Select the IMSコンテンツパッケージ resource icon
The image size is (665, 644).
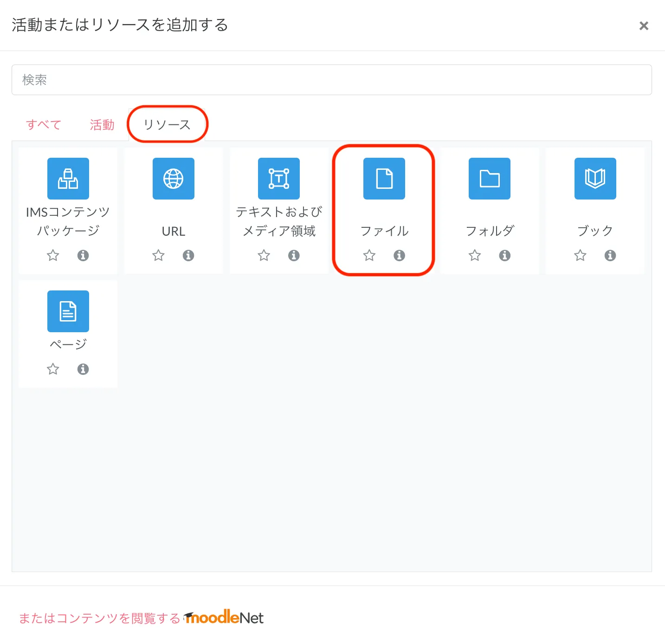[68, 179]
